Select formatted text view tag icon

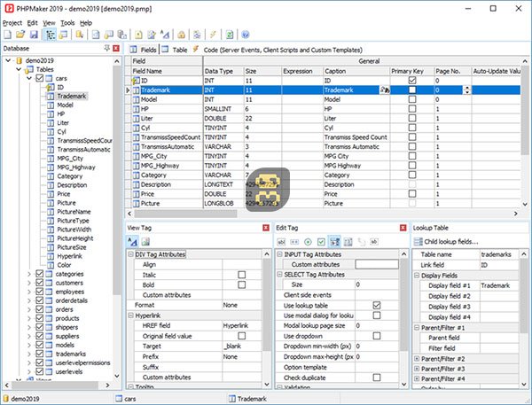coord(132,242)
